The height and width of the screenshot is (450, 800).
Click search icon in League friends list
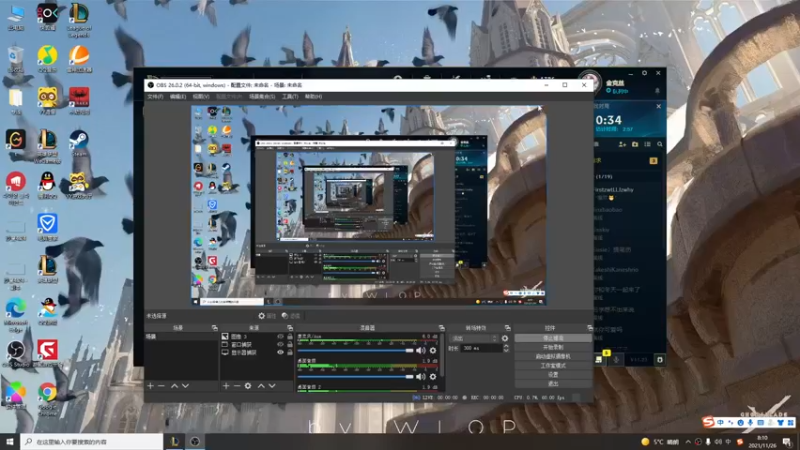pyautogui.click(x=660, y=144)
